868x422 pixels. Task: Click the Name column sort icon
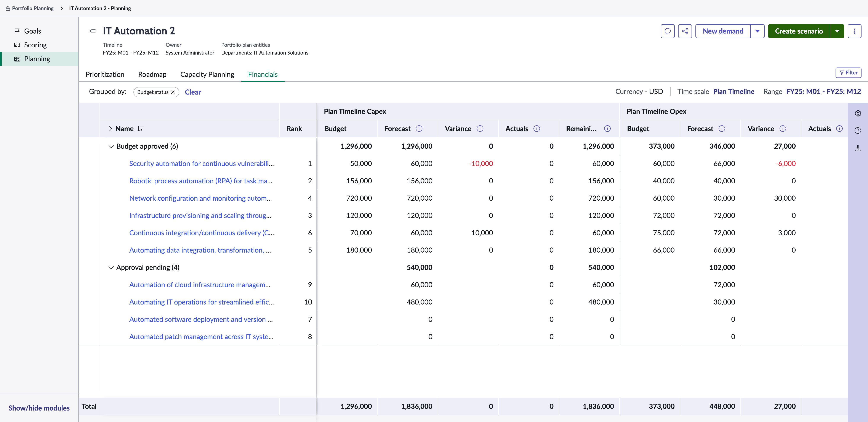(141, 129)
